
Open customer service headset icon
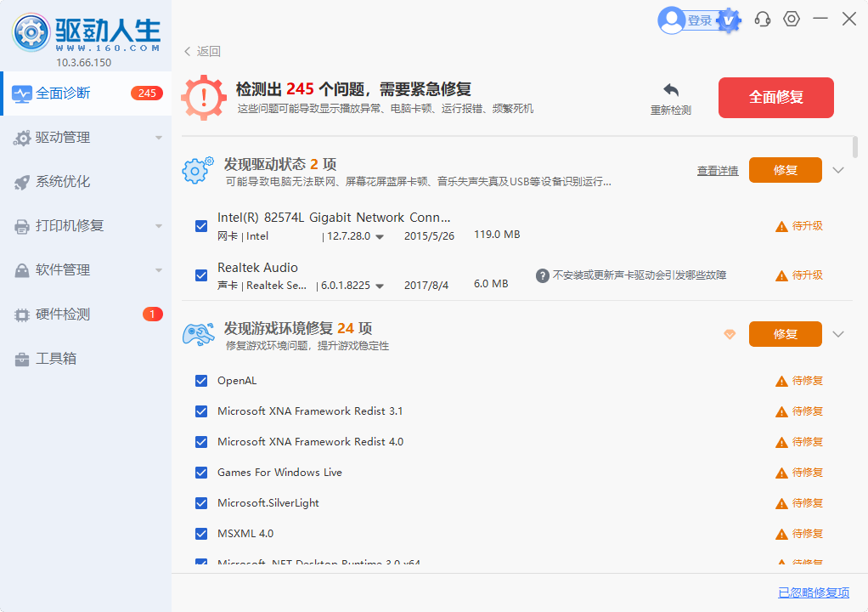point(763,20)
